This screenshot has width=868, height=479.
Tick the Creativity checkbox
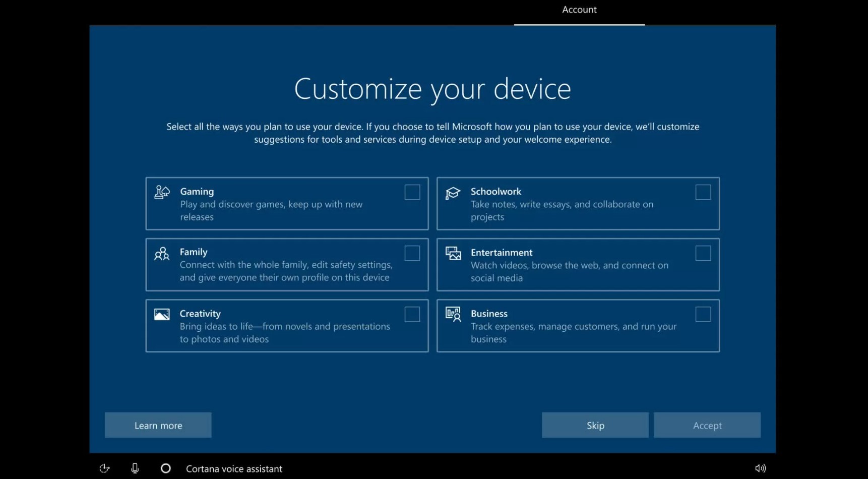(412, 314)
